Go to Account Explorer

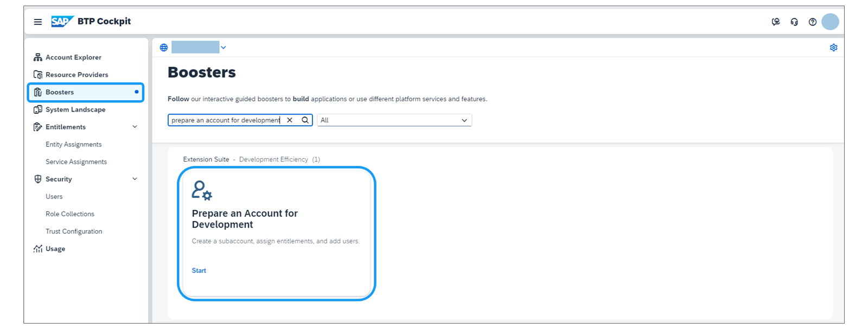point(73,57)
